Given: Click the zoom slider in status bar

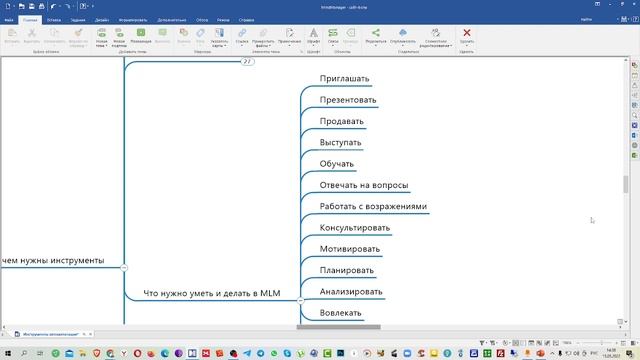Looking at the screenshot, I should pos(601,343).
